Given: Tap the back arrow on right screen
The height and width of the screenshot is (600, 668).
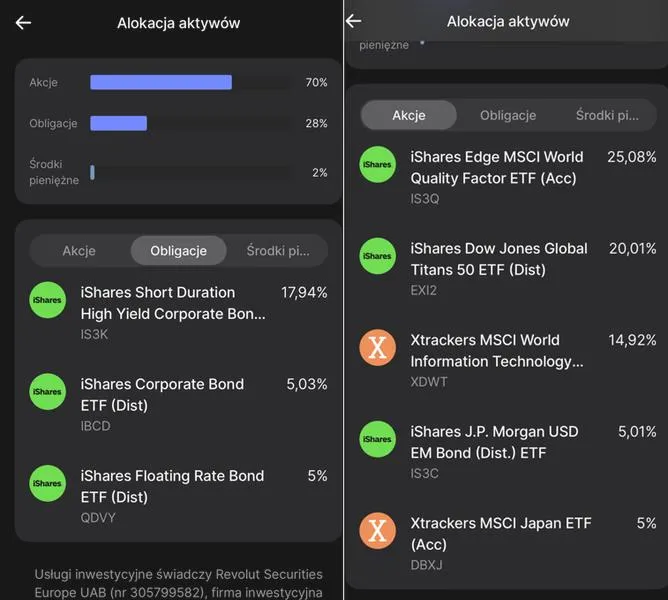Looking at the screenshot, I should click(354, 20).
